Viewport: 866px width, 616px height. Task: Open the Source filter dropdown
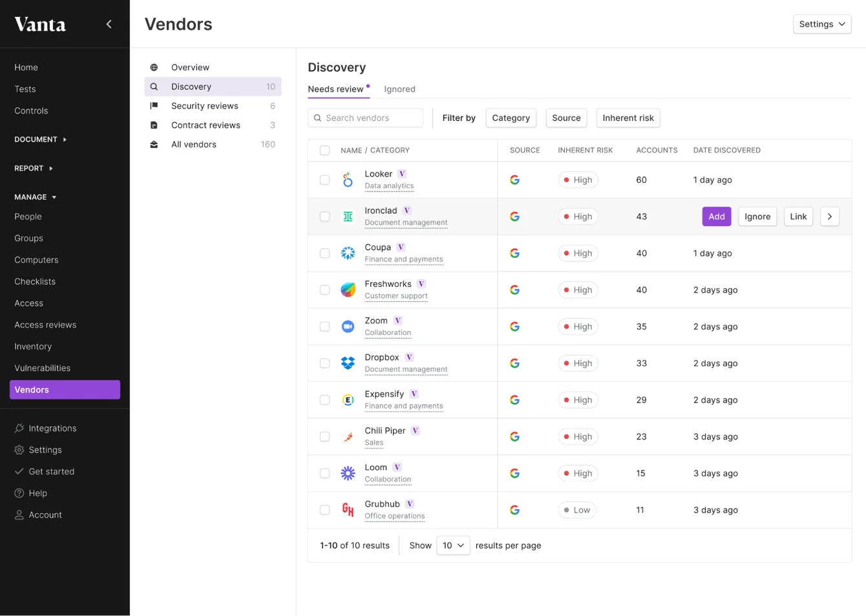point(566,118)
